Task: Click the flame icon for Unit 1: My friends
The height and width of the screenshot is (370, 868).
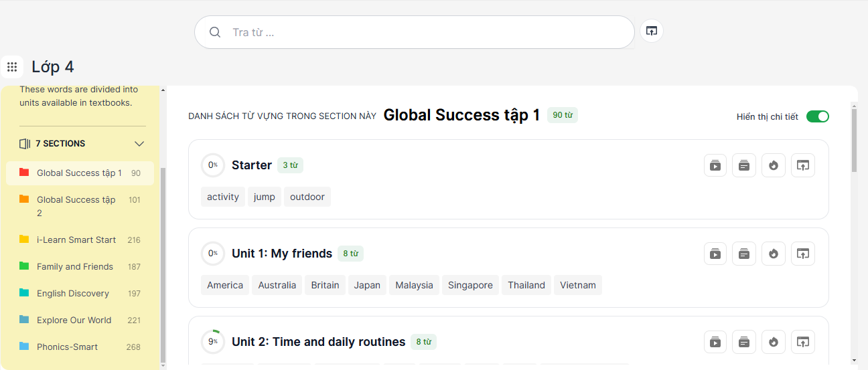Action: pos(774,254)
